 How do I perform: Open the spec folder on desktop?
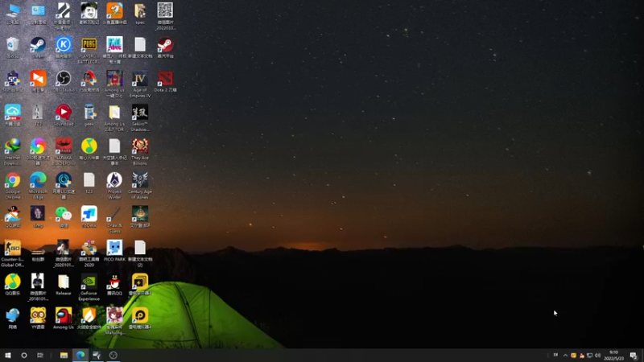pyautogui.click(x=139, y=11)
